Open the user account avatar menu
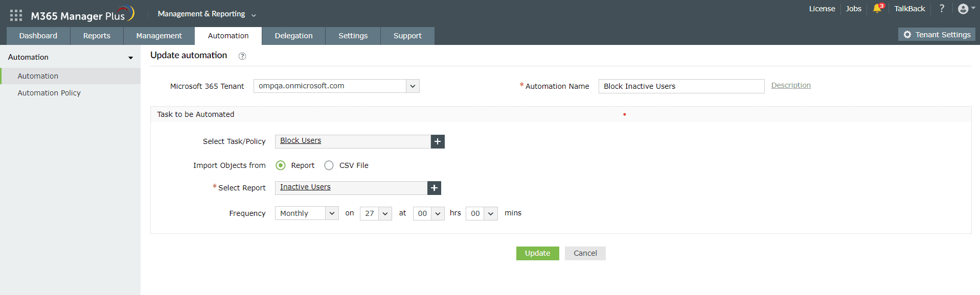The height and width of the screenshot is (295, 980). (x=964, y=9)
